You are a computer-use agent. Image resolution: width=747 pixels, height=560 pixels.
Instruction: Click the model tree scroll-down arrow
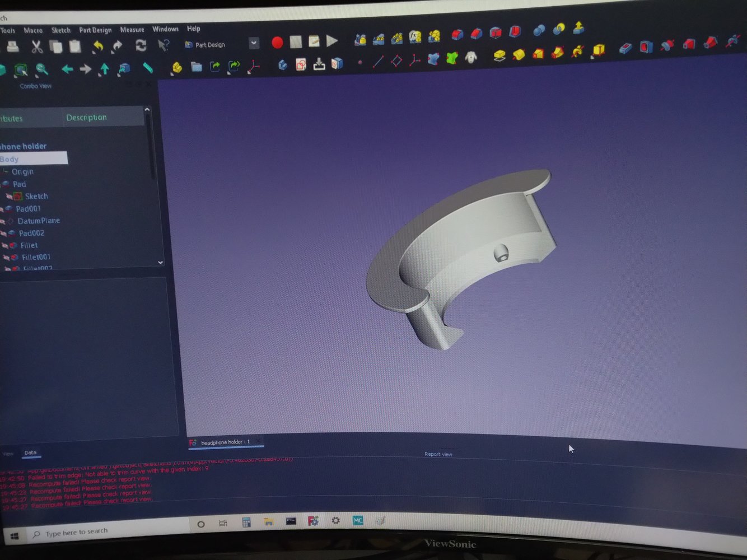coord(160,262)
